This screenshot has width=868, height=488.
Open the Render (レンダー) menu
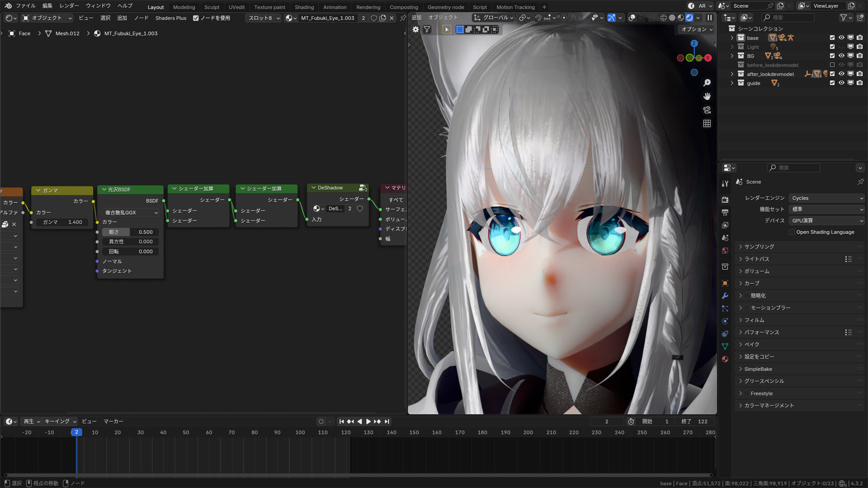tap(69, 6)
